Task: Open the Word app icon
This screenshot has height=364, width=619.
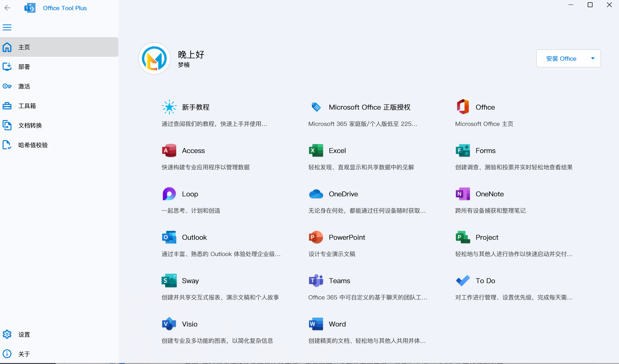Action: coord(316,324)
